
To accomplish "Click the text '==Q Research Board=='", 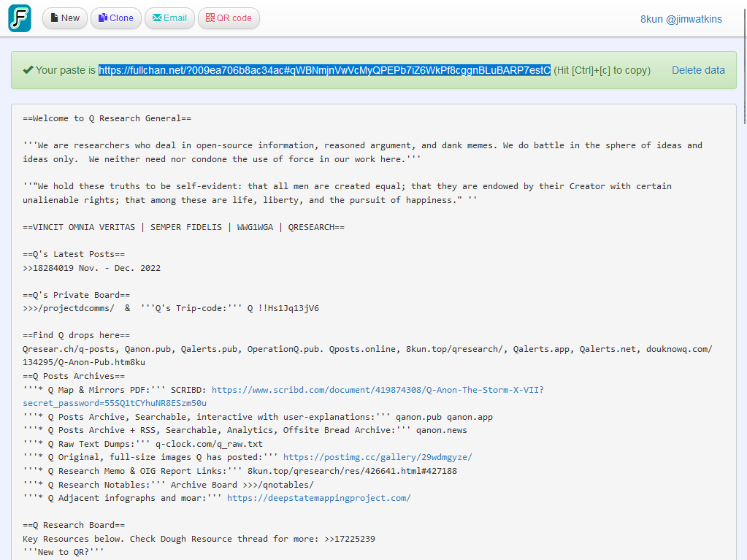I will 74,525.
